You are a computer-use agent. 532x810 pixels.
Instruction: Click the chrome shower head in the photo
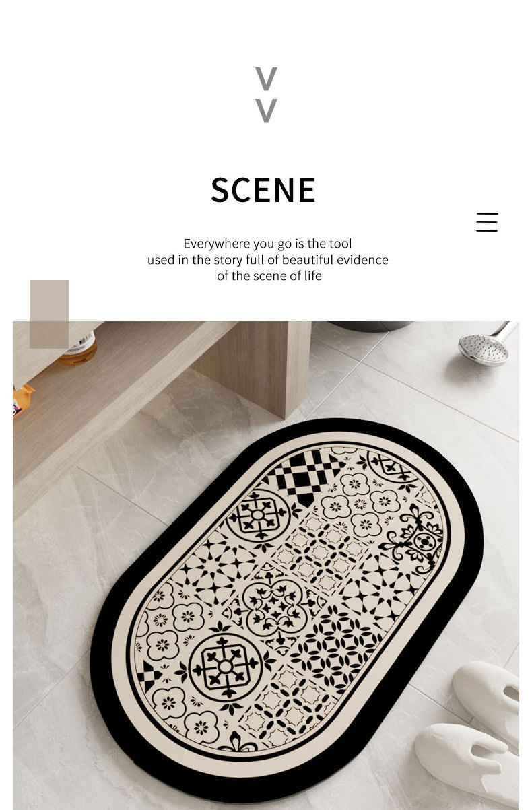pyautogui.click(x=486, y=345)
